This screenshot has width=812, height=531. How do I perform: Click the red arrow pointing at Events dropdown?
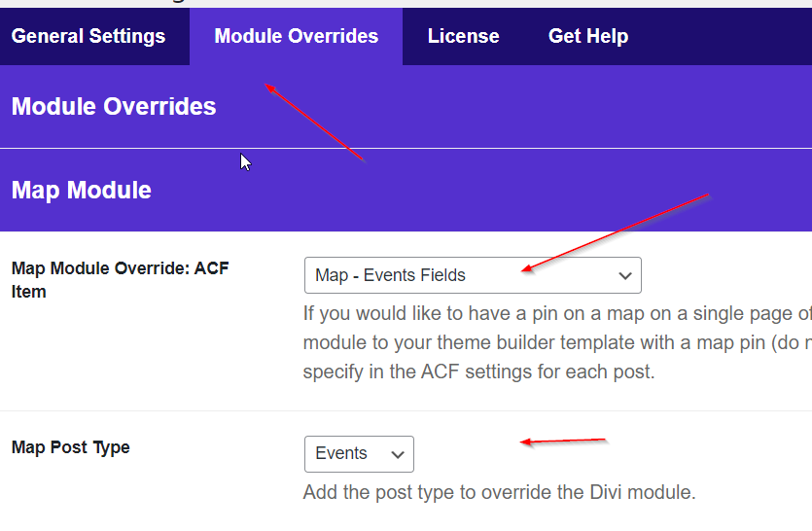tap(563, 442)
